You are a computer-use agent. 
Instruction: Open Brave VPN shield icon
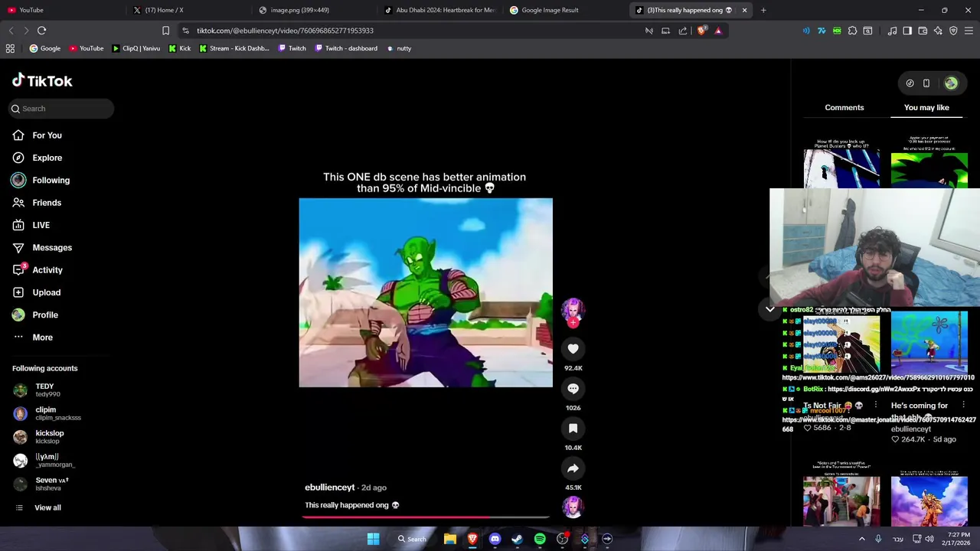pos(953,31)
